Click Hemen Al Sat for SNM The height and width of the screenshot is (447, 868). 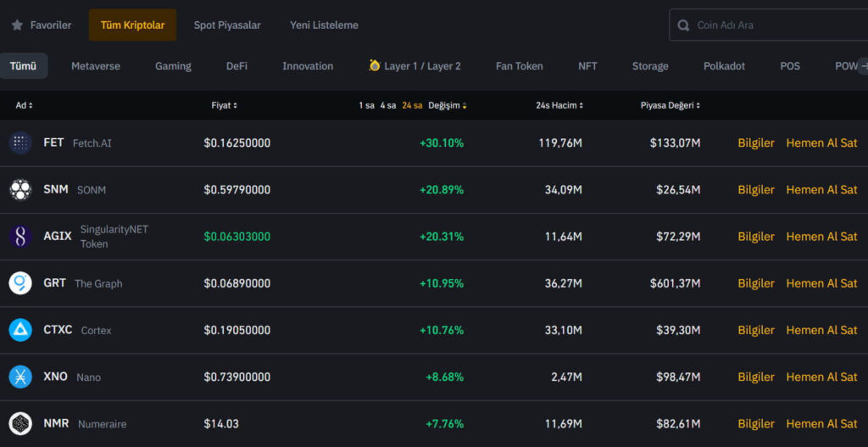(821, 189)
